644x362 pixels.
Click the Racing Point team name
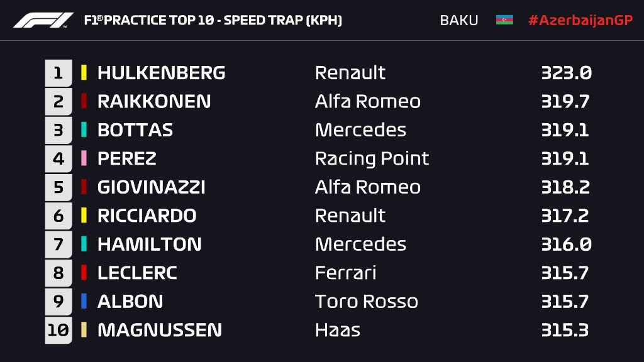click(372, 159)
